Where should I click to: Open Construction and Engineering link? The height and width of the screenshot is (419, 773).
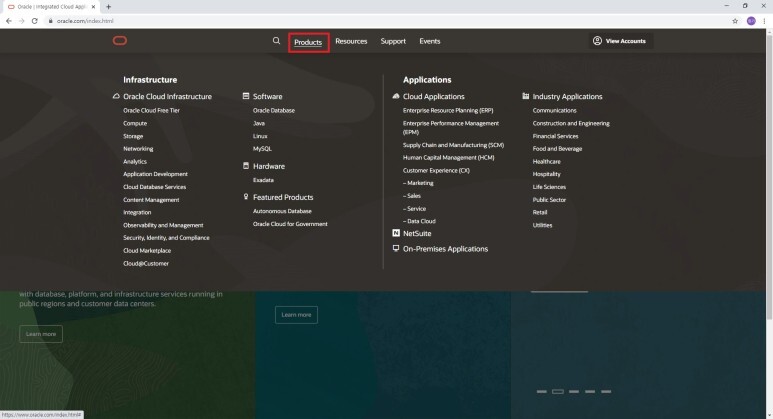[x=571, y=123]
